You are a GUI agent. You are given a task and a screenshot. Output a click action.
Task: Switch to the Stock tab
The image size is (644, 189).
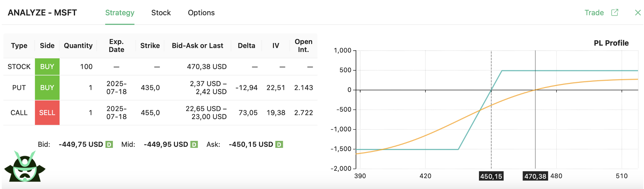[x=161, y=13]
